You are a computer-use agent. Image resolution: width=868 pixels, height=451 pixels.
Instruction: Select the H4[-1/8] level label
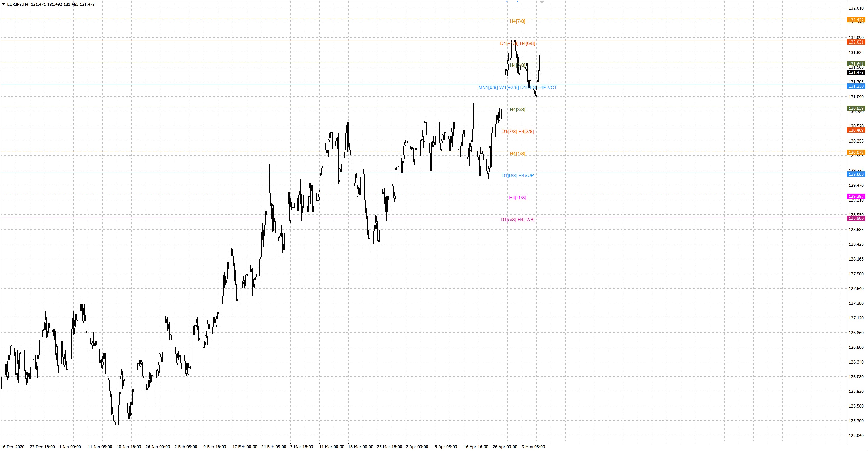(x=517, y=198)
